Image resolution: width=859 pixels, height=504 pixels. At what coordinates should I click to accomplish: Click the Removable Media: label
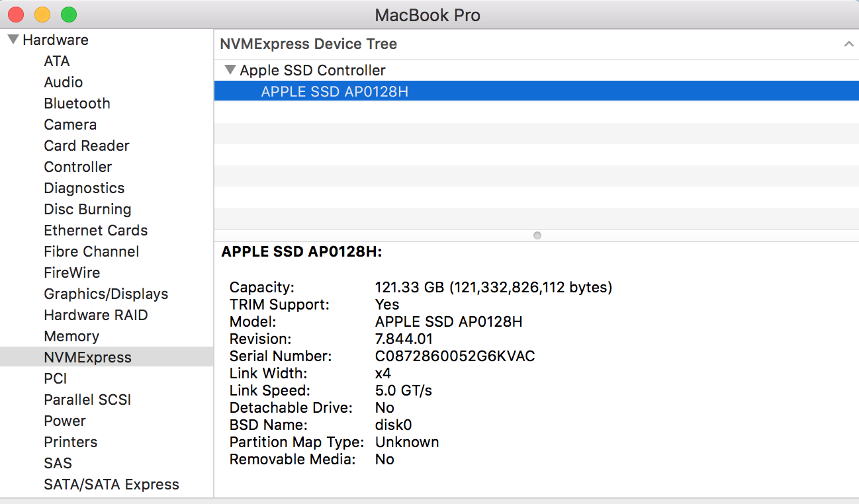point(293,459)
